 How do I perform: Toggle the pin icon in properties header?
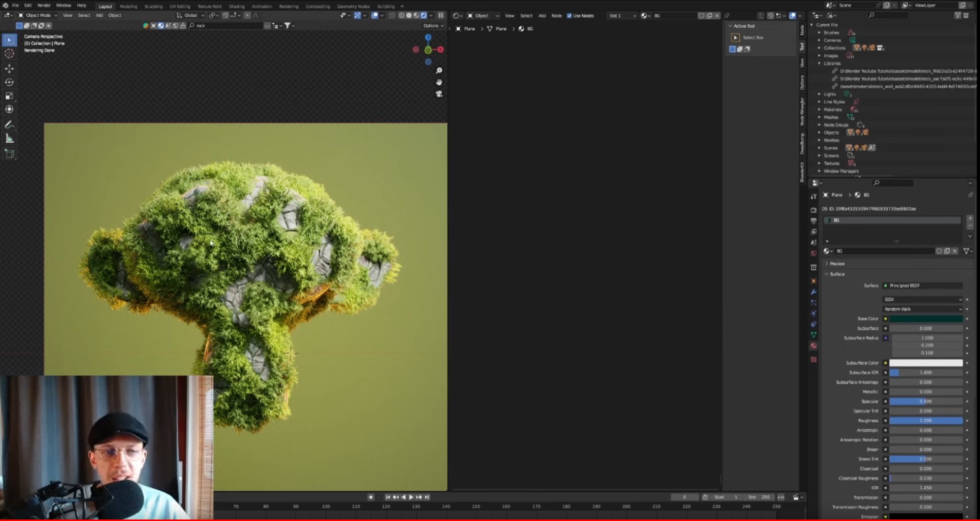[x=970, y=195]
